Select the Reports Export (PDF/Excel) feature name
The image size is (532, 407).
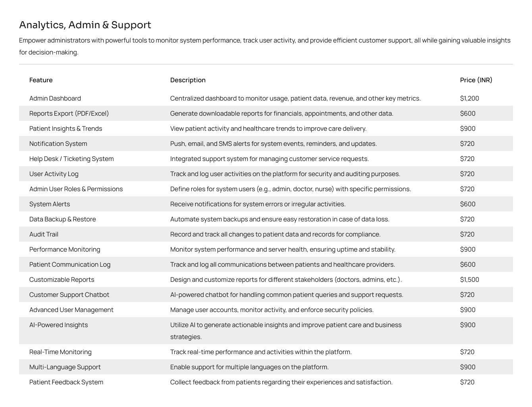[69, 113]
